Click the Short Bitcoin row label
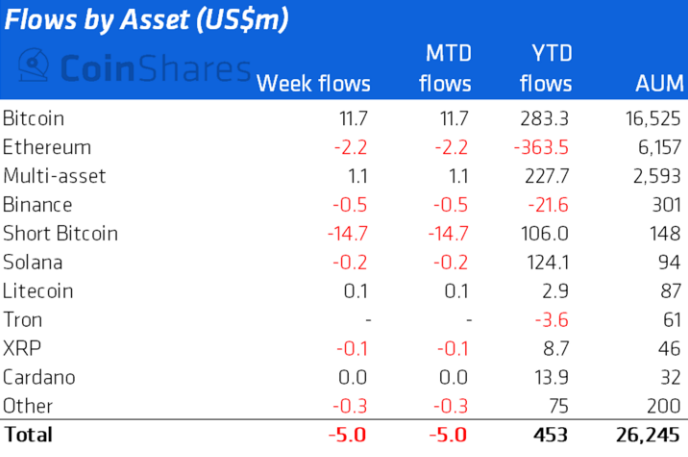The width and height of the screenshot is (688, 457). coord(60,234)
